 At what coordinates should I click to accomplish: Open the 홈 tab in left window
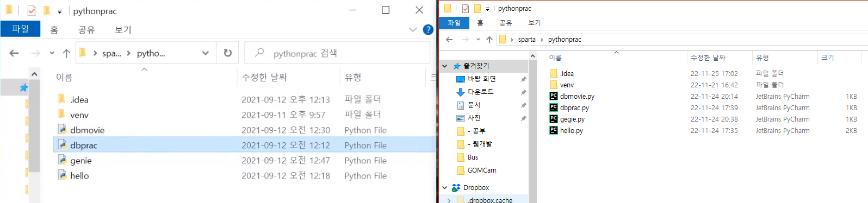point(54,30)
